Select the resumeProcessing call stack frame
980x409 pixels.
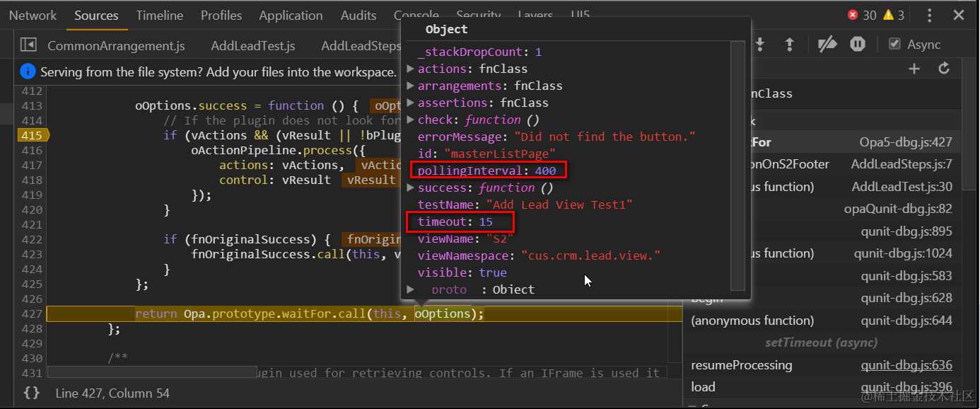pyautogui.click(x=742, y=365)
